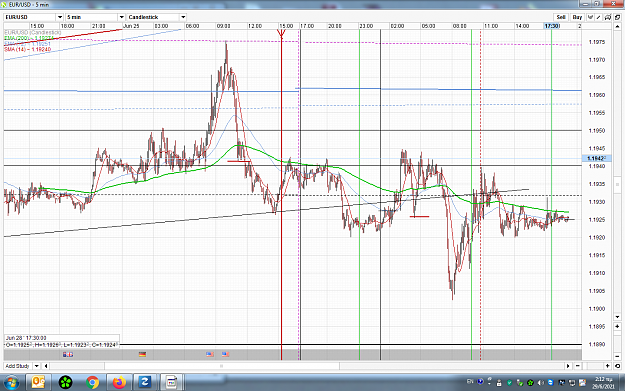Click the scroll right arrow of time scrollbar

[568, 366]
